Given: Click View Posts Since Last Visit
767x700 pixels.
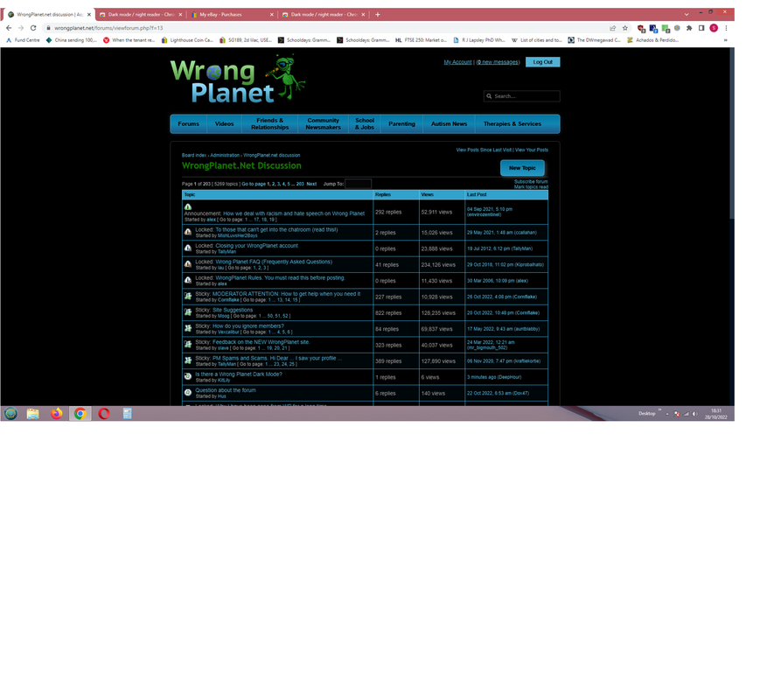Looking at the screenshot, I should pos(484,150).
